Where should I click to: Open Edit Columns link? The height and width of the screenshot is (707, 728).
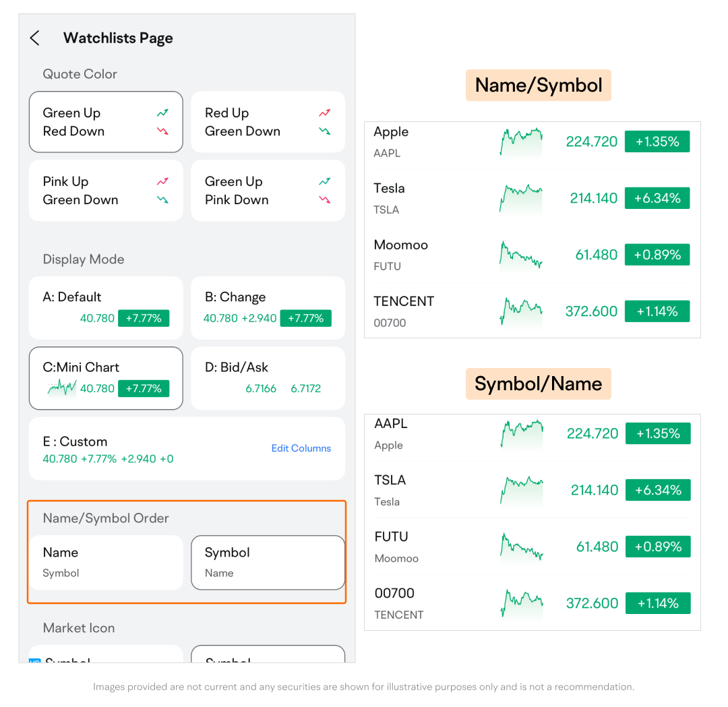pyautogui.click(x=301, y=448)
